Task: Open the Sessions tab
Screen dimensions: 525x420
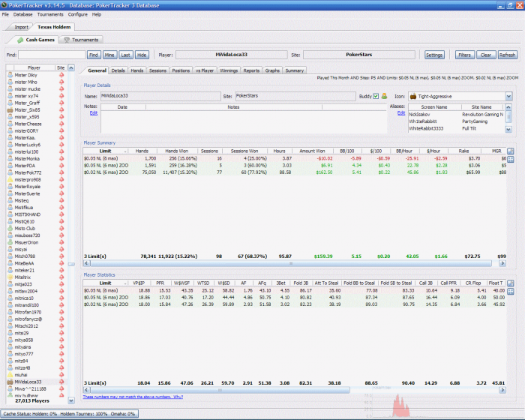Action: 157,70
